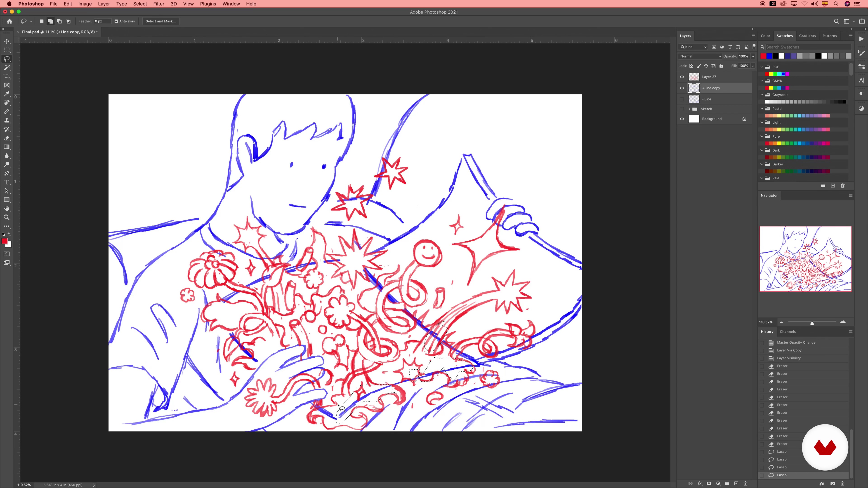The height and width of the screenshot is (488, 868).
Task: Open the Select menu
Action: [x=140, y=4]
